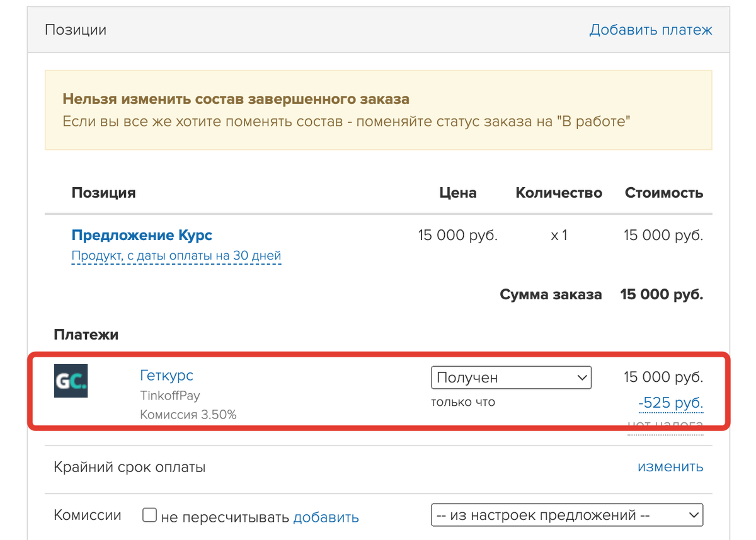
Task: Expand the Получен payment status dropdown
Action: 512,377
